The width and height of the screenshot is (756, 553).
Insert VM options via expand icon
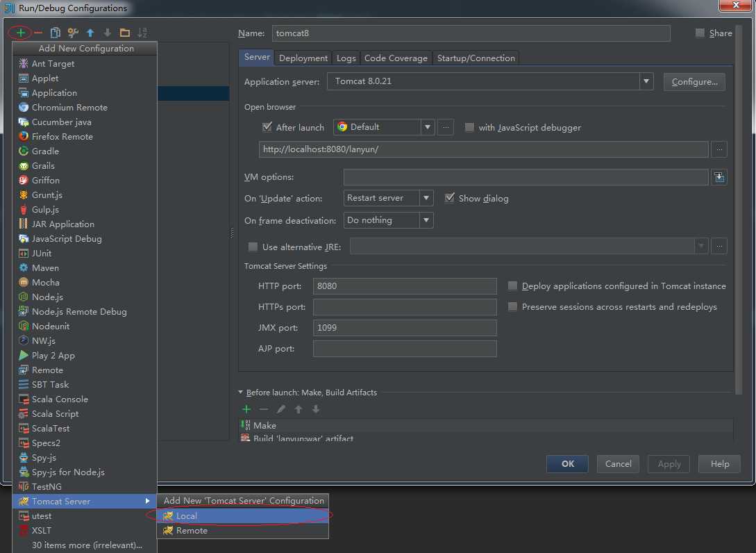click(719, 177)
